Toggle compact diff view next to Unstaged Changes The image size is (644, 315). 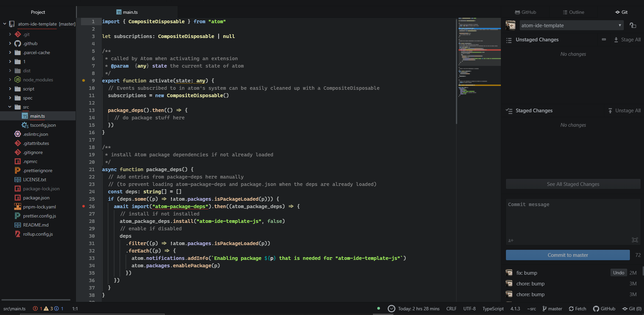603,39
